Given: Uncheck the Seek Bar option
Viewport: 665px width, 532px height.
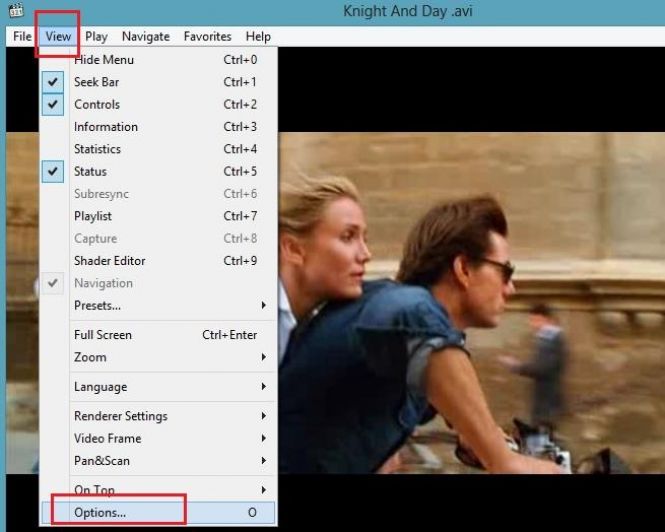Looking at the screenshot, I should click(x=158, y=82).
